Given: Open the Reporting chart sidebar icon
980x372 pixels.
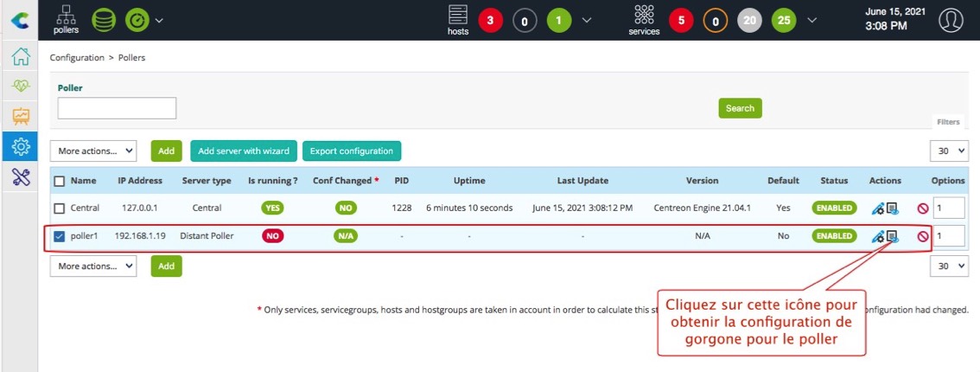Looking at the screenshot, I should (x=20, y=117).
